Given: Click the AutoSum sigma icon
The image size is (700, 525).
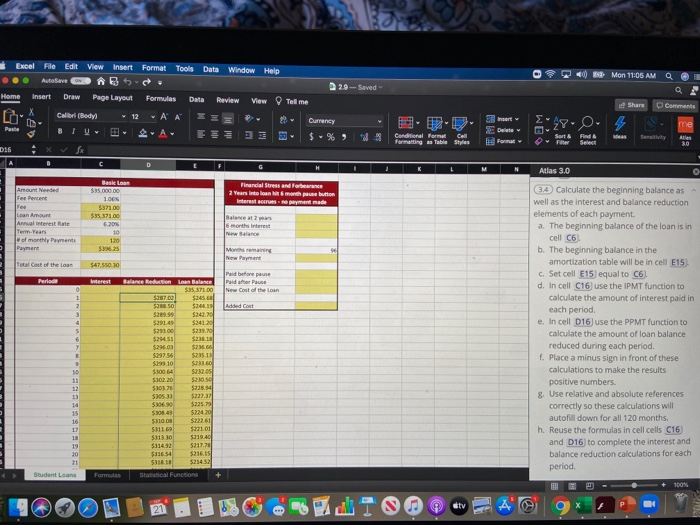Looking at the screenshot, I should pyautogui.click(x=539, y=119).
